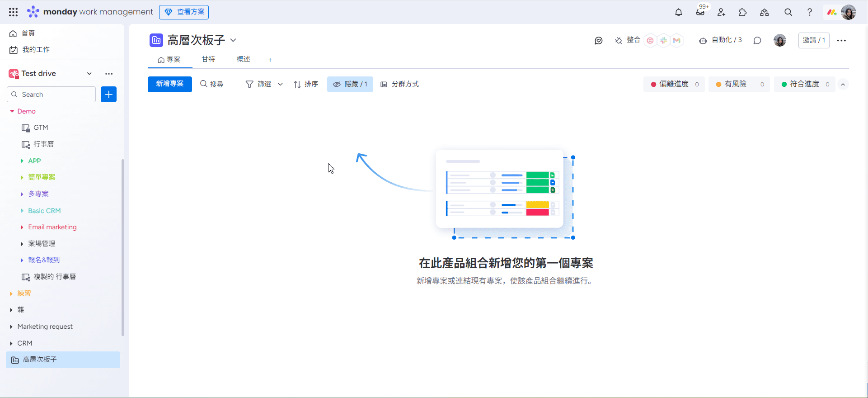This screenshot has width=868, height=398.
Task: Click the 排序 sort button
Action: (x=306, y=84)
